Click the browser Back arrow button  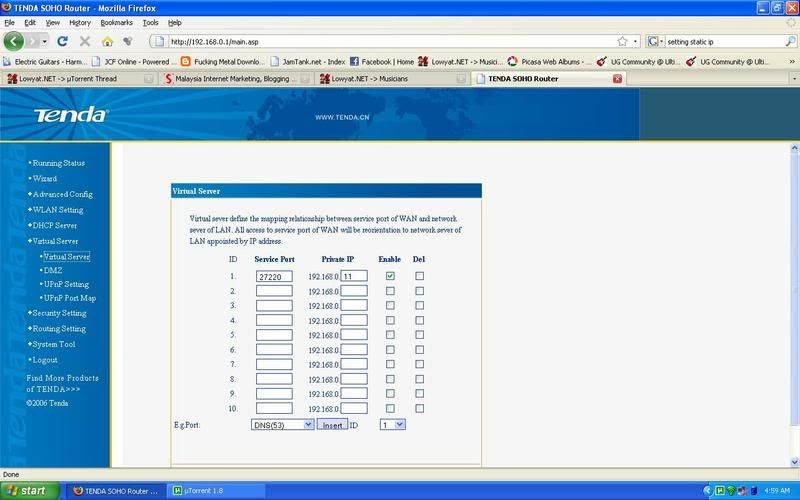(x=14, y=41)
